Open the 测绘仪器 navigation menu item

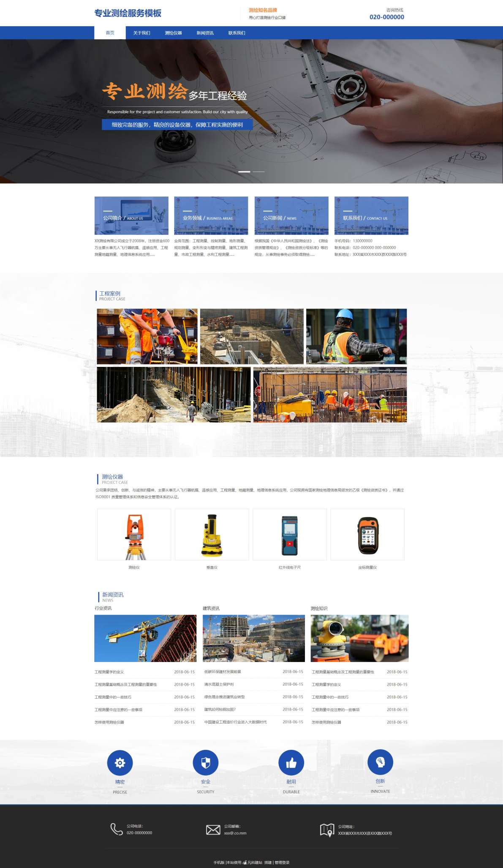pos(173,33)
